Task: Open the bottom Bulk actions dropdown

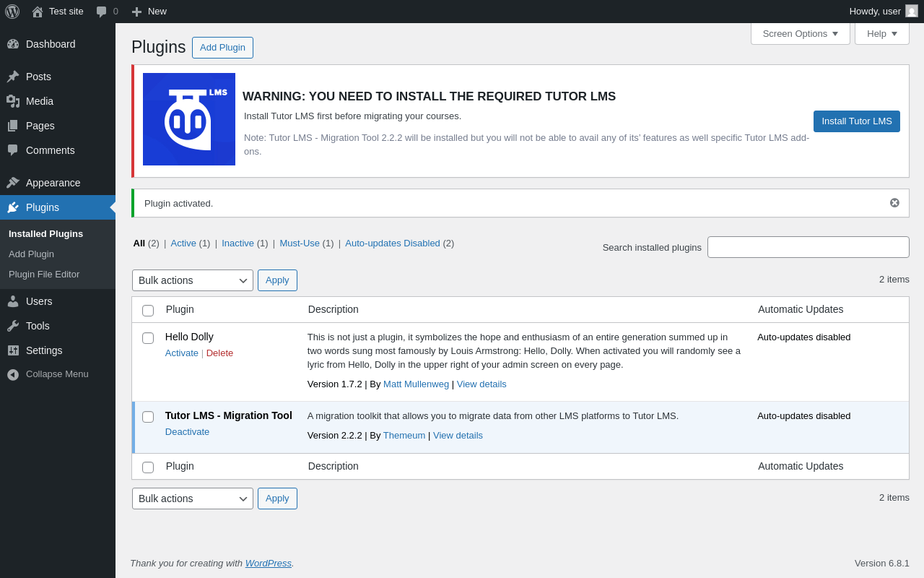Action: pyautogui.click(x=193, y=499)
